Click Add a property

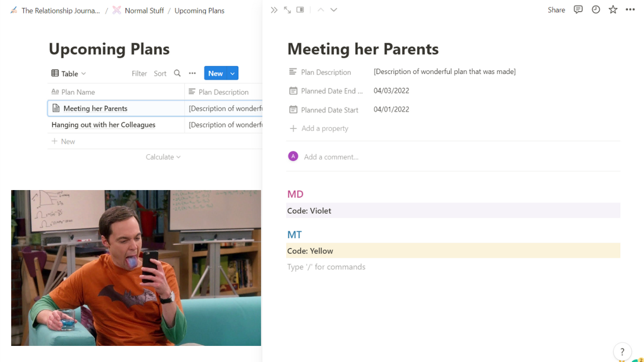coord(325,128)
